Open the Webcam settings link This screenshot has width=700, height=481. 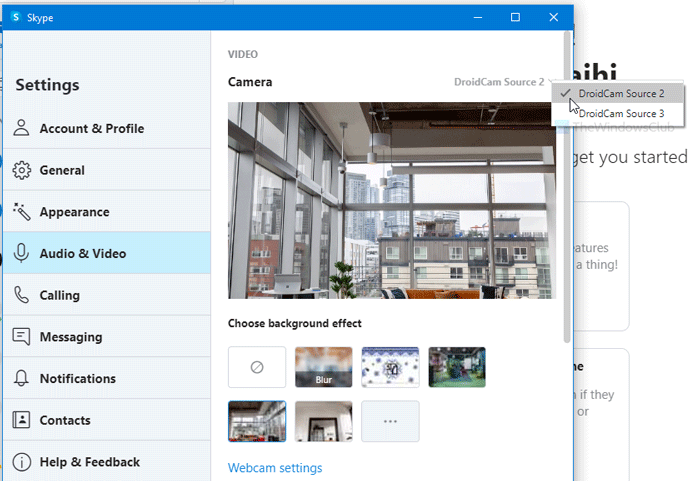tap(275, 468)
